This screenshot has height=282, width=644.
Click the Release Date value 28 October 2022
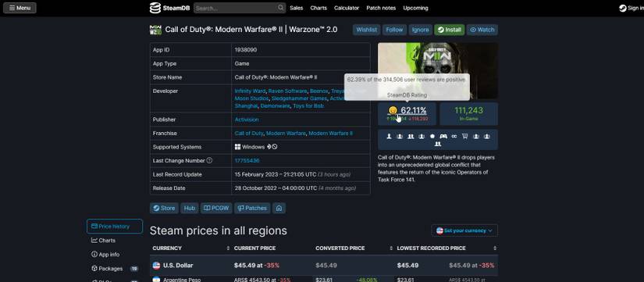point(276,188)
